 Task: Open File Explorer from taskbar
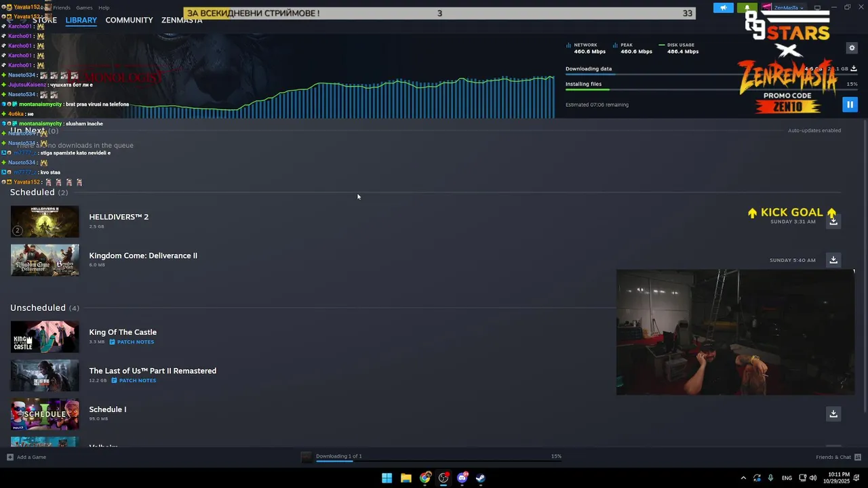click(x=406, y=478)
